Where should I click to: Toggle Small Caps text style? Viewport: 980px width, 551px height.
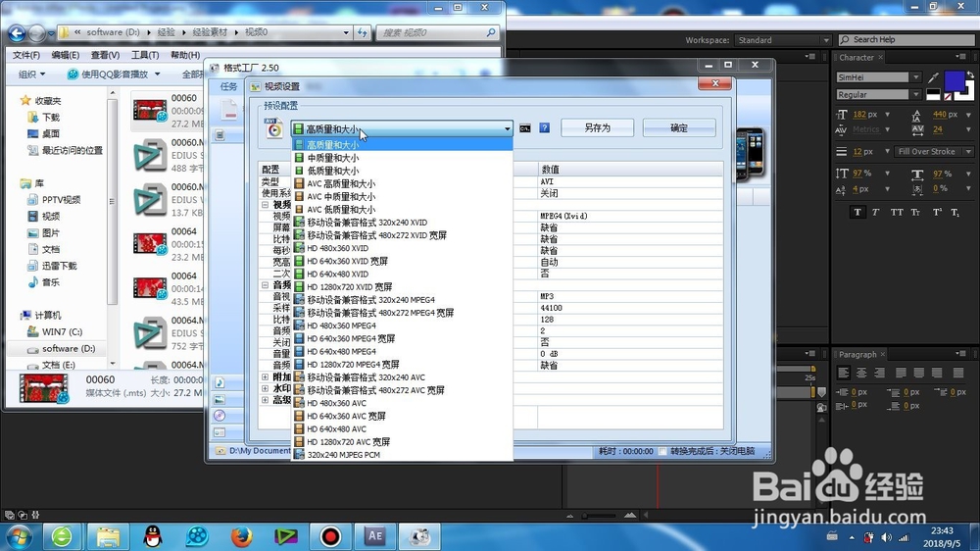click(915, 212)
